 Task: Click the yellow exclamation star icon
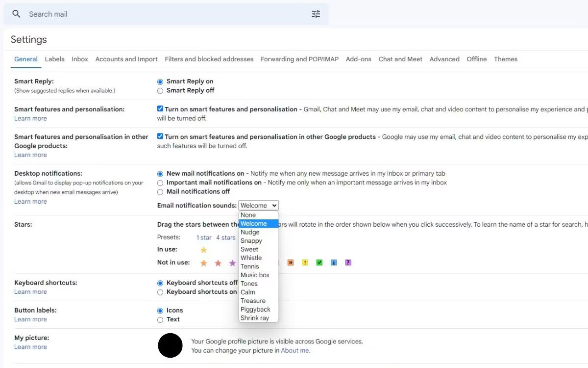click(305, 263)
